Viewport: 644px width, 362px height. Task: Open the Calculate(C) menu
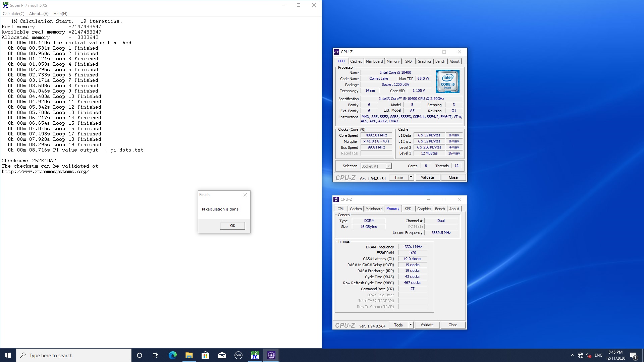coord(13,14)
